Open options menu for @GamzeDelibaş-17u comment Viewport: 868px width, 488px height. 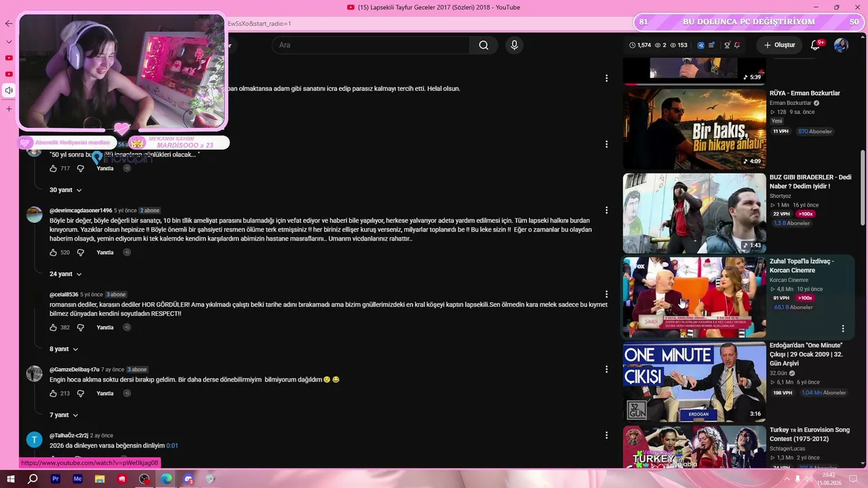click(x=606, y=369)
